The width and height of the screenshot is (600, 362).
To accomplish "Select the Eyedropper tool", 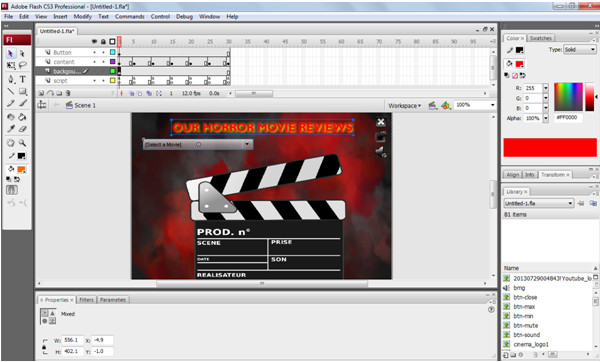I will (11, 129).
